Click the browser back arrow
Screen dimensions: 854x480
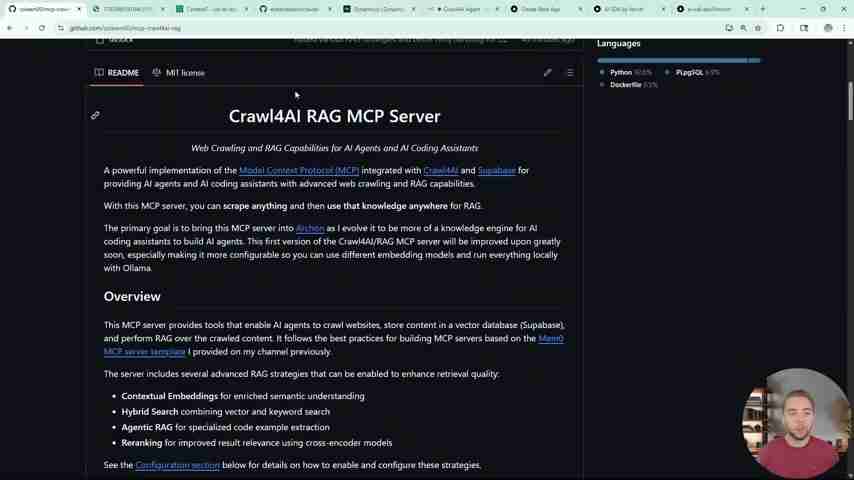pyautogui.click(x=9, y=28)
